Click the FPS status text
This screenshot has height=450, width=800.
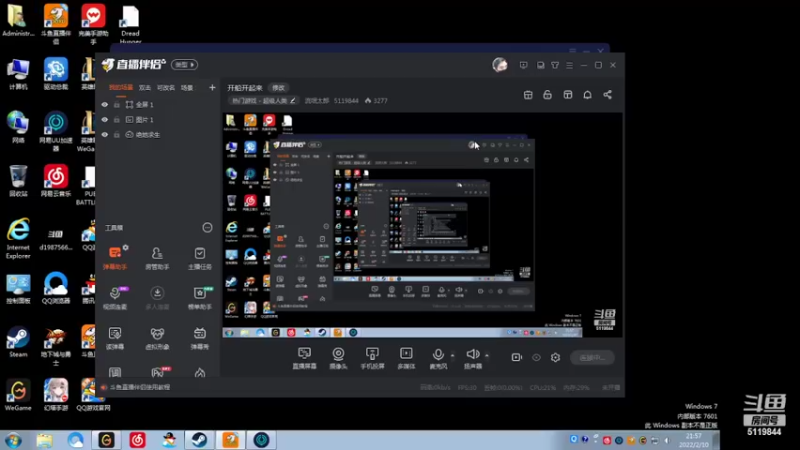point(467,388)
